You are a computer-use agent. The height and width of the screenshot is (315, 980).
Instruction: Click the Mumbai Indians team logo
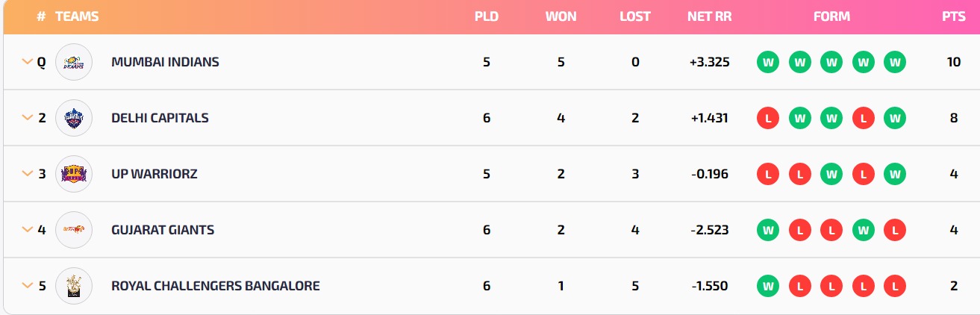tap(74, 62)
